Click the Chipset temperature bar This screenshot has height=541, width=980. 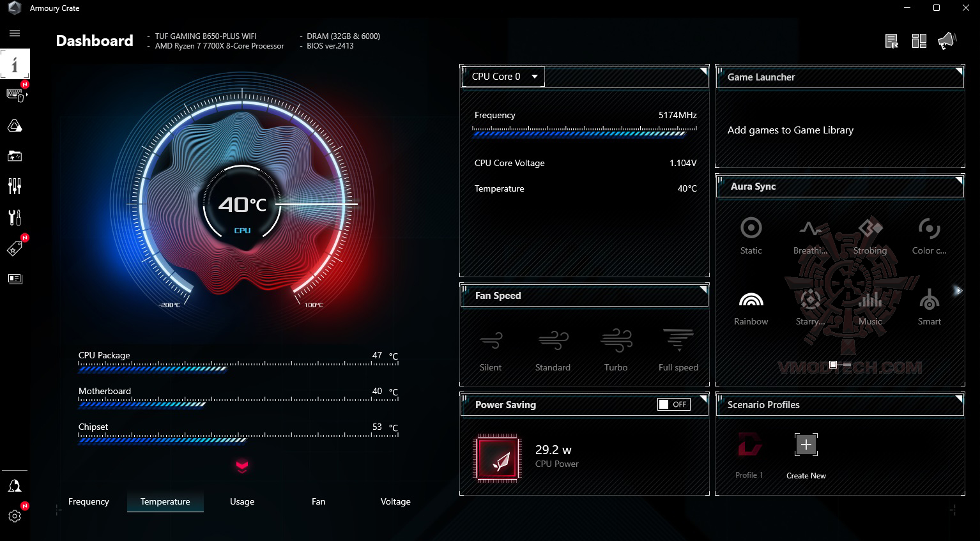coord(238,439)
